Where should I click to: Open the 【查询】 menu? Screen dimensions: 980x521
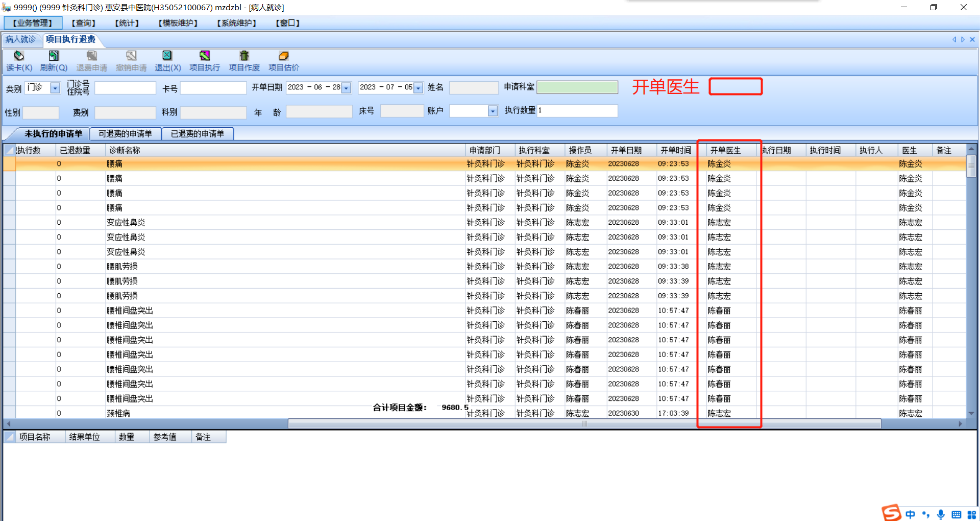pyautogui.click(x=83, y=23)
